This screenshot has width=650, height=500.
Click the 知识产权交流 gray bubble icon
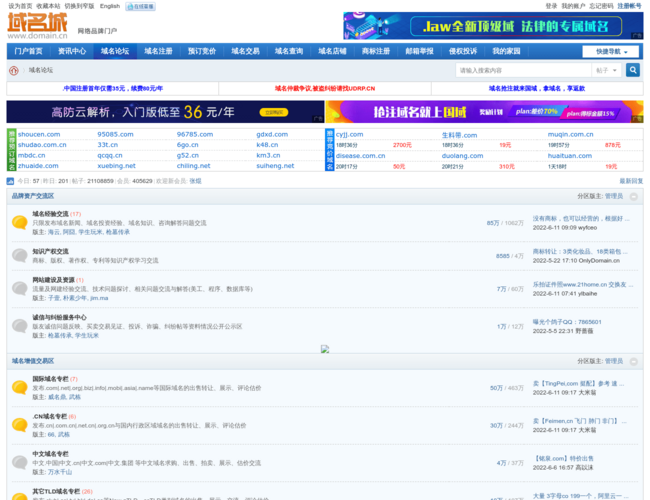pyautogui.click(x=19, y=256)
